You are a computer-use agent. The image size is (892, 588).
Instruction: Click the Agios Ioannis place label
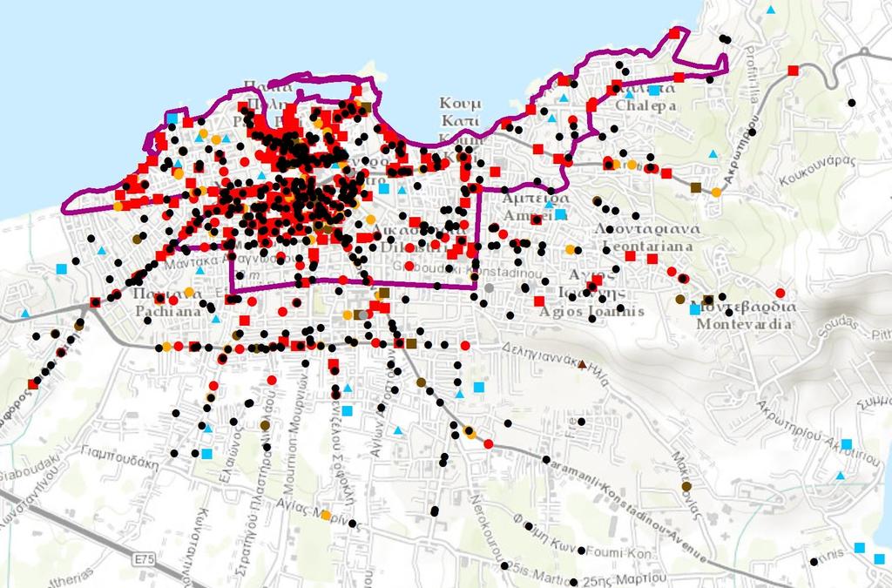[591, 312]
